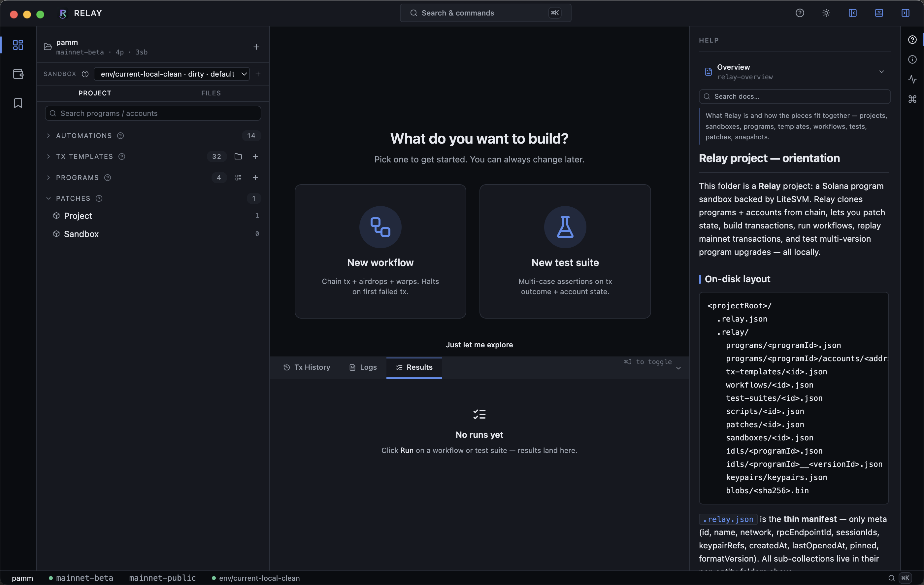Open the Logs tab
Image resolution: width=924 pixels, height=585 pixels.
363,367
